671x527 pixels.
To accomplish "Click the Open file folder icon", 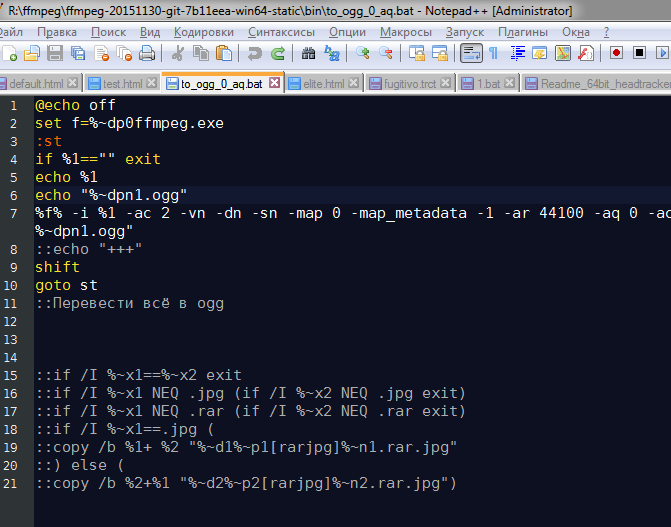I will click(32, 54).
